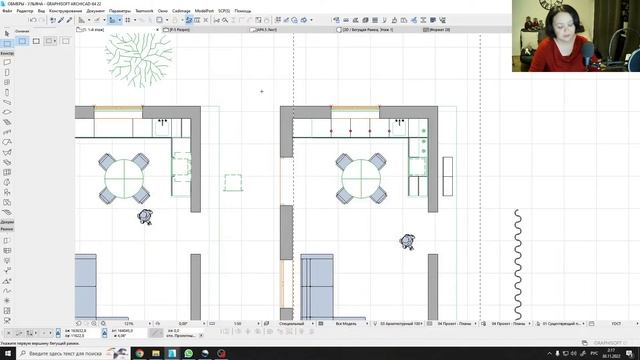Open the zoom percentage dropdown
640x360 pixels.
click(149, 324)
